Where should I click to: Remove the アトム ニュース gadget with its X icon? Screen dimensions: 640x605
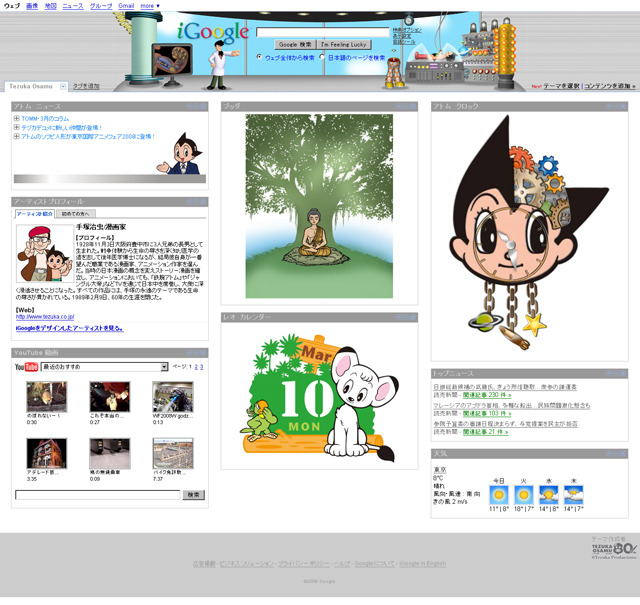coord(203,107)
